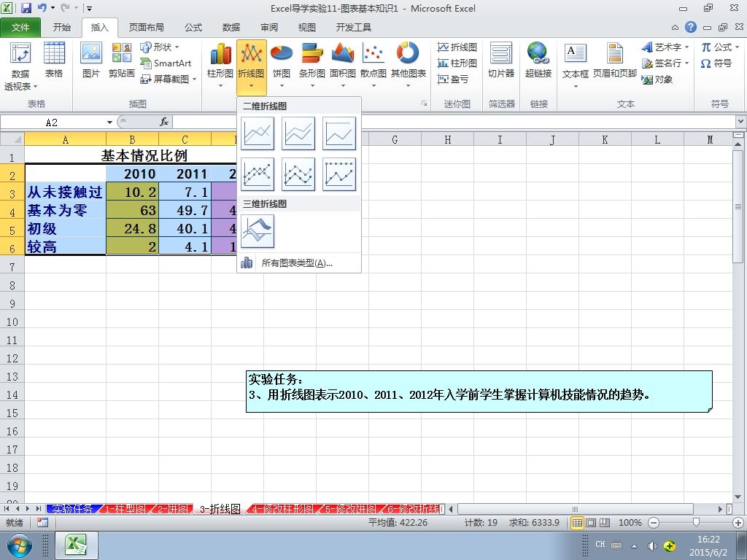Go to the first sheet with tab navigation arrow
This screenshot has width=747, height=560.
[7, 509]
